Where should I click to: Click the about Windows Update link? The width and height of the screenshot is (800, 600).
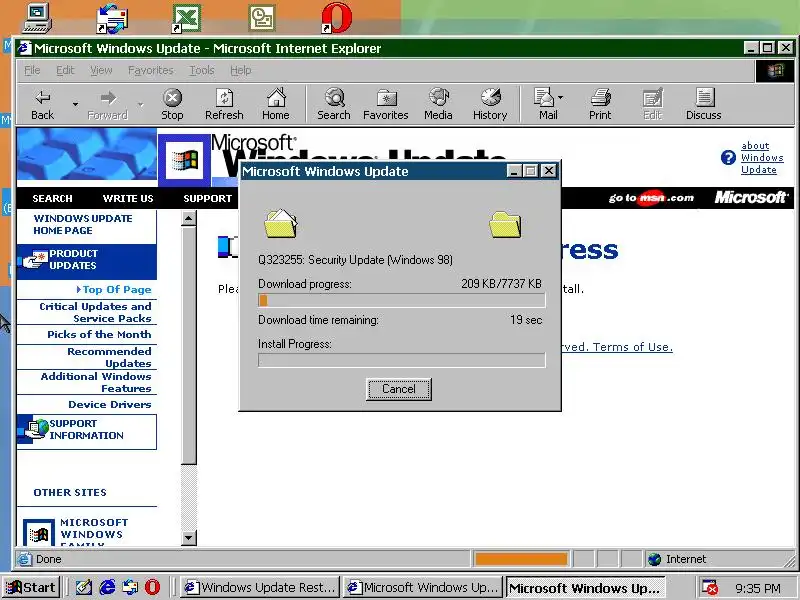(x=762, y=158)
